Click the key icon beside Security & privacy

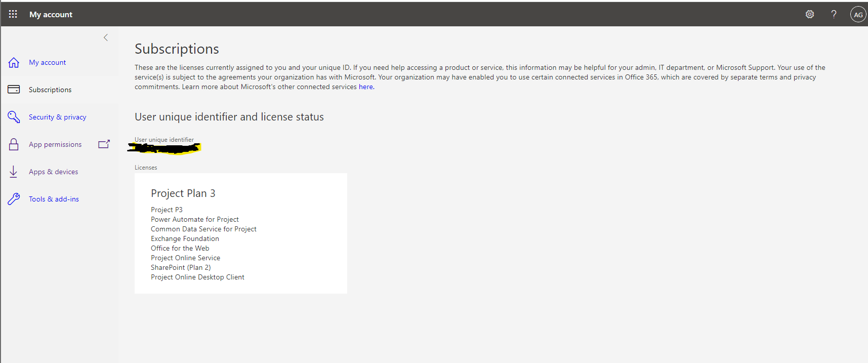14,117
